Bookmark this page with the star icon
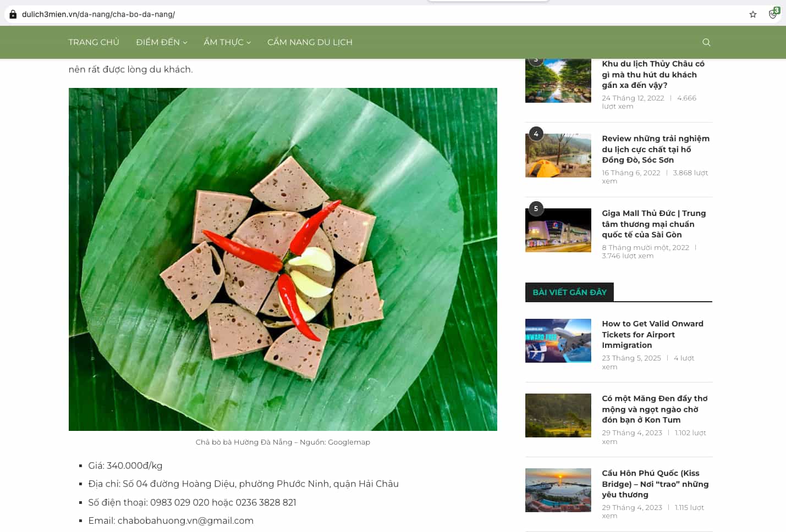786x532 pixels. [x=753, y=14]
